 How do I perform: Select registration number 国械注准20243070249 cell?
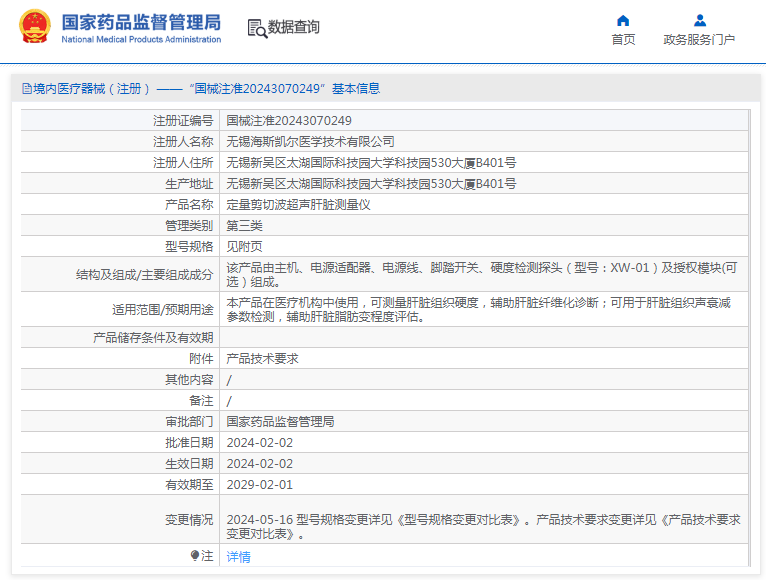click(289, 121)
